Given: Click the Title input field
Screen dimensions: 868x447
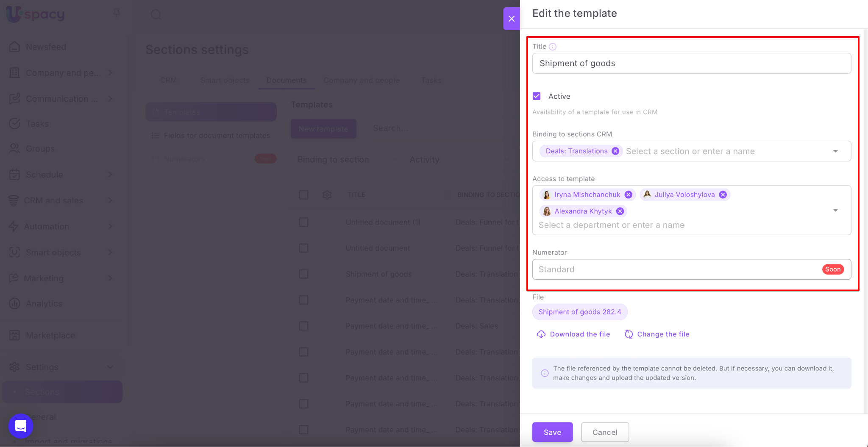Looking at the screenshot, I should point(691,64).
